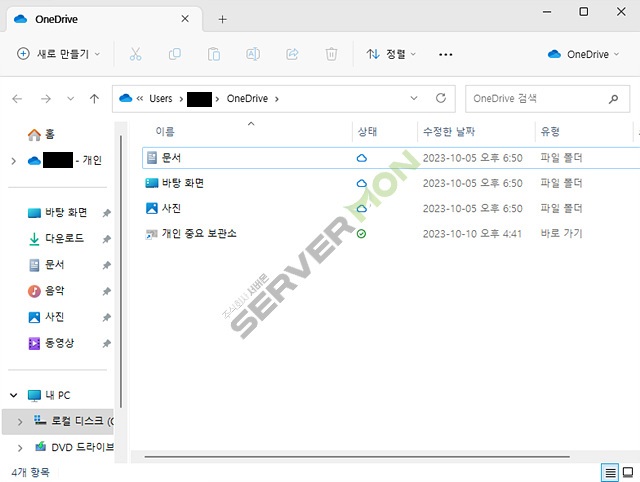The width and height of the screenshot is (640, 482).
Task: Open the 정렬 sort dropdown
Action: (391, 54)
